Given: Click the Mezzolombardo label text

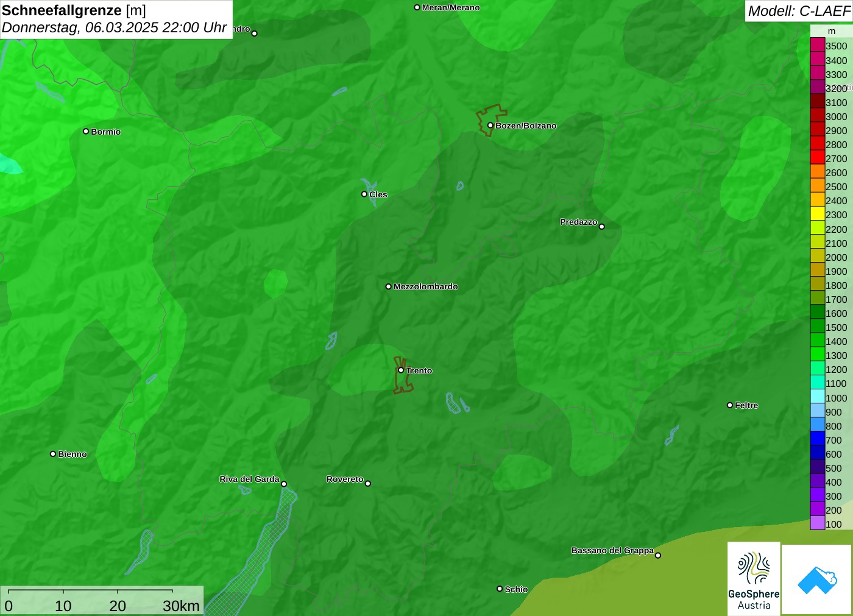Looking at the screenshot, I should pyautogui.click(x=426, y=286).
